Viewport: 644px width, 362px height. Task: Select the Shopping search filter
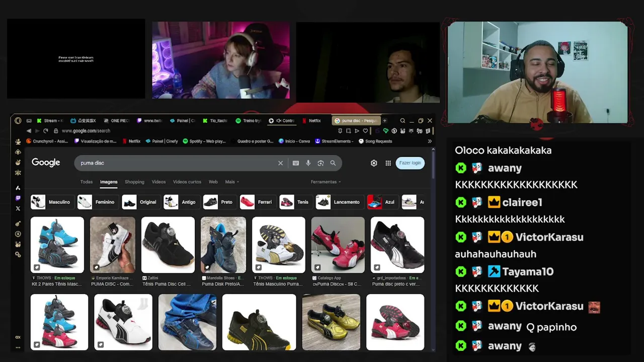pyautogui.click(x=134, y=182)
